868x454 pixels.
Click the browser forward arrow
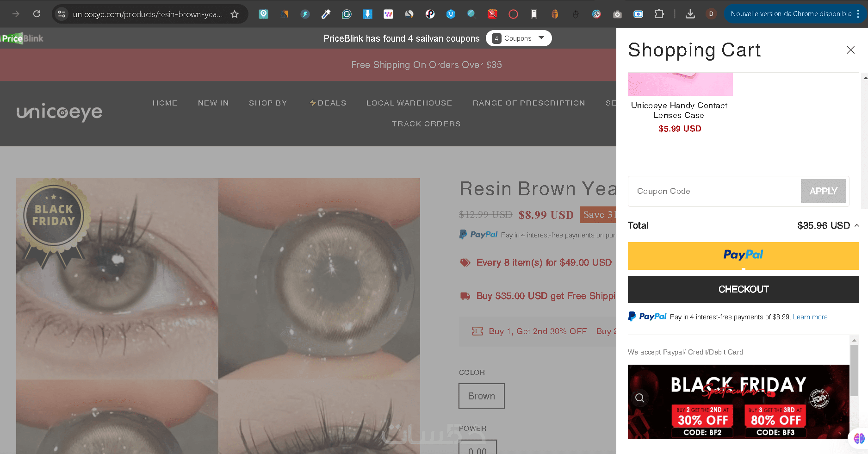(16, 14)
